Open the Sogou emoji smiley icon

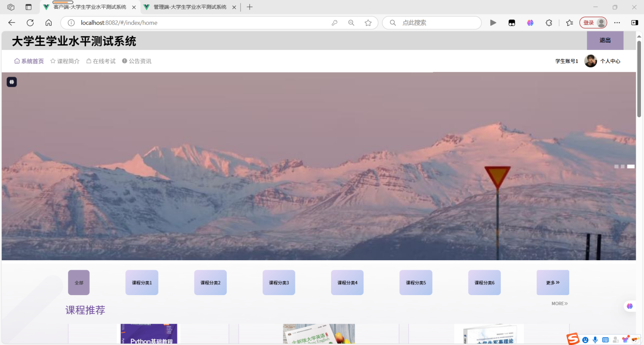pyautogui.click(x=585, y=340)
